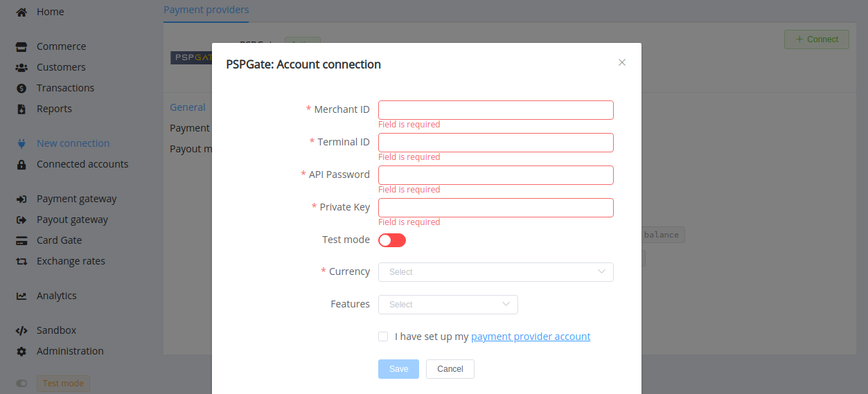Open the Payment providers tab
The height and width of the screenshot is (394, 868).
click(206, 10)
